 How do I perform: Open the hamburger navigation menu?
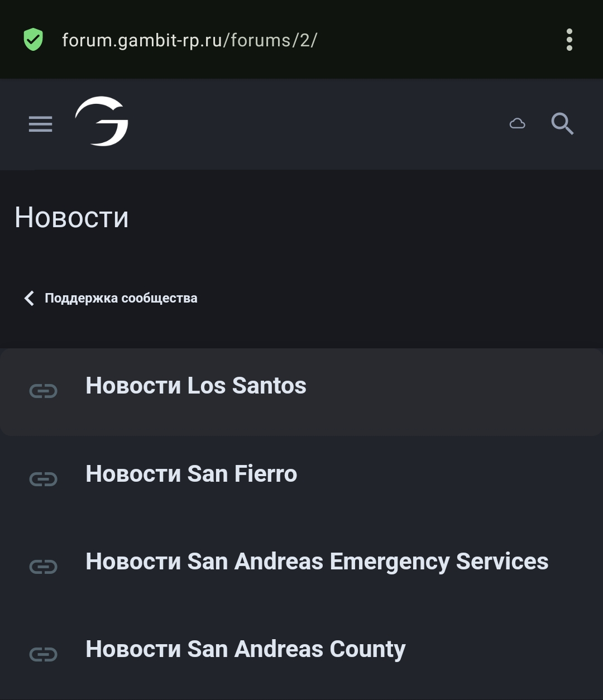coord(41,124)
